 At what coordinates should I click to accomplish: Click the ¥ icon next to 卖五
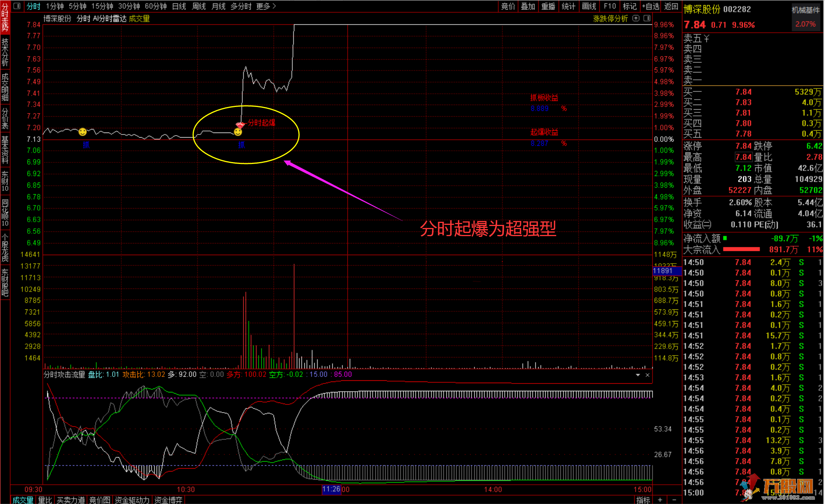point(706,38)
